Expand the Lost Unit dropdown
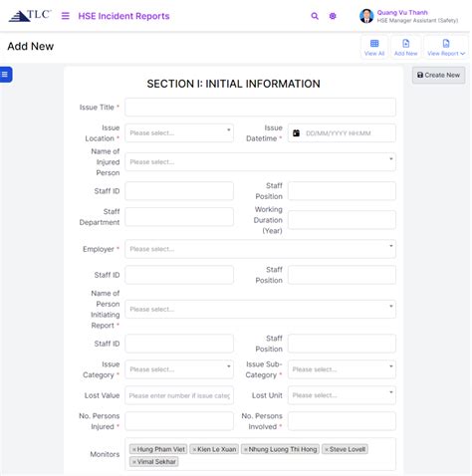The width and height of the screenshot is (472, 476). click(342, 395)
